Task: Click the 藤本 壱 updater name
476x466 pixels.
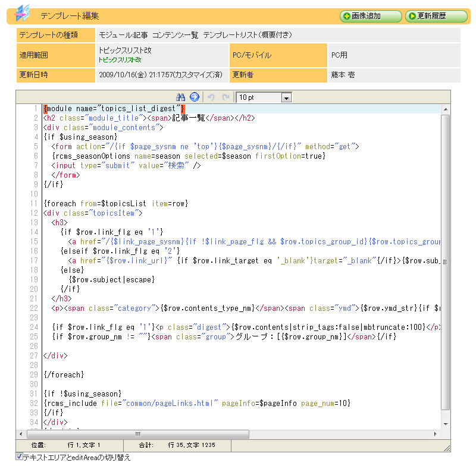Action: (343, 74)
